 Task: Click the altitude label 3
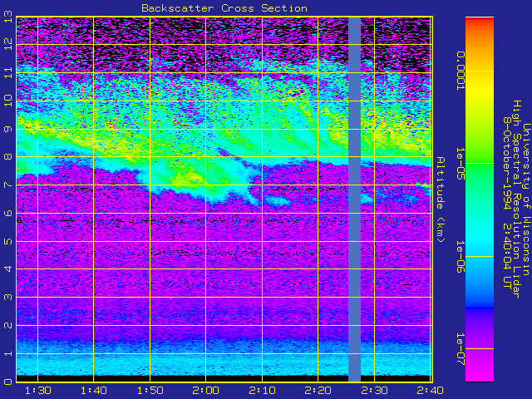click(8, 298)
